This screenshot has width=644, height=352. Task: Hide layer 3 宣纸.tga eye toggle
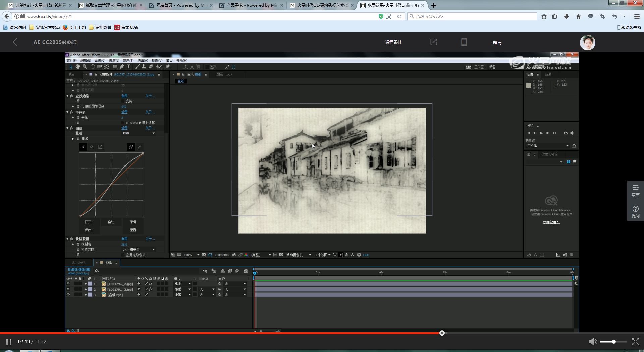[68, 295]
